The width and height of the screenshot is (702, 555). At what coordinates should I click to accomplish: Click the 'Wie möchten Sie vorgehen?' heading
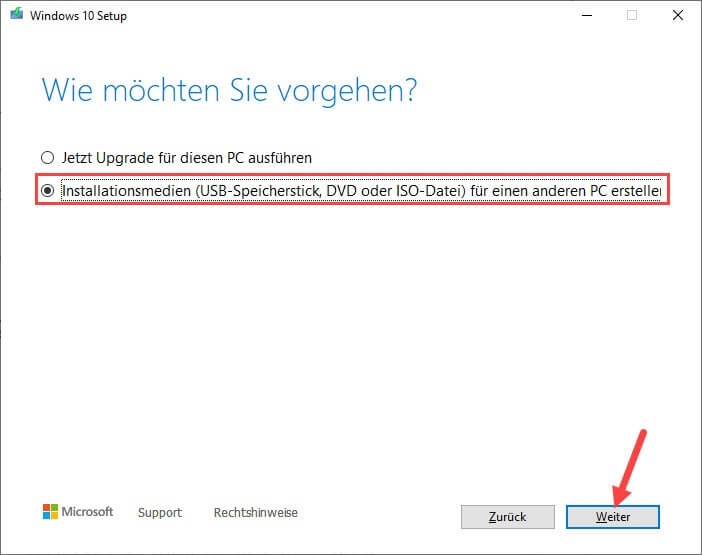pyautogui.click(x=229, y=91)
